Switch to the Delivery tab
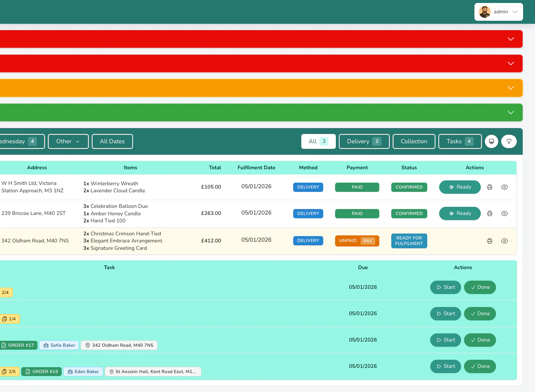The width and height of the screenshot is (535, 392). click(x=364, y=141)
